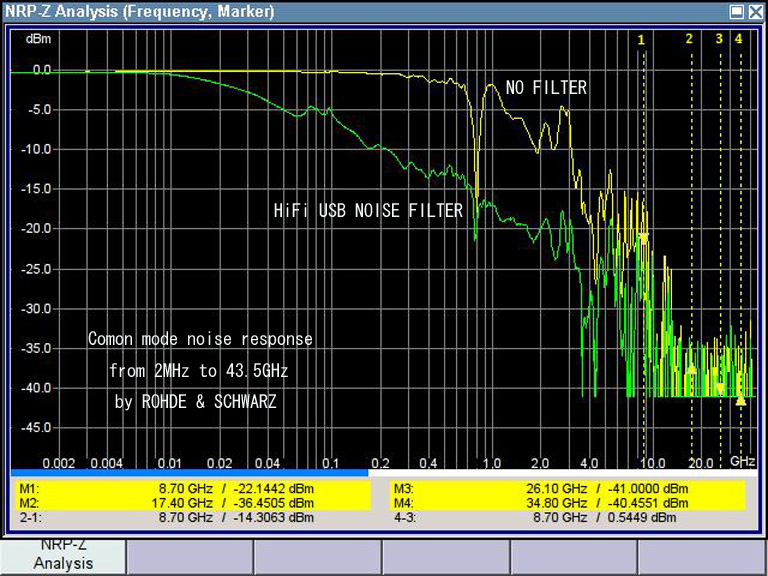Click the marker 1 triangle on the yellow trace

644,238
